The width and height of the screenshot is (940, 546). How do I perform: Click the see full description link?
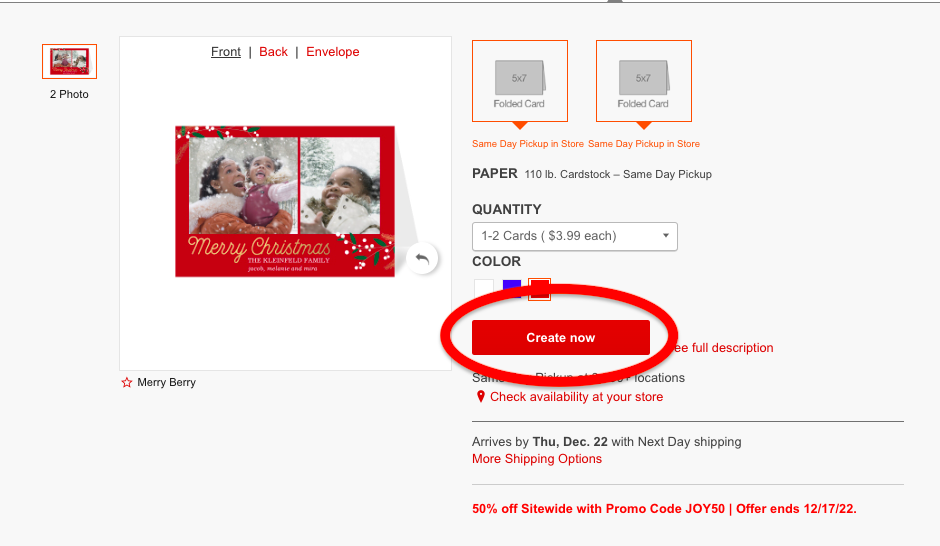(724, 348)
